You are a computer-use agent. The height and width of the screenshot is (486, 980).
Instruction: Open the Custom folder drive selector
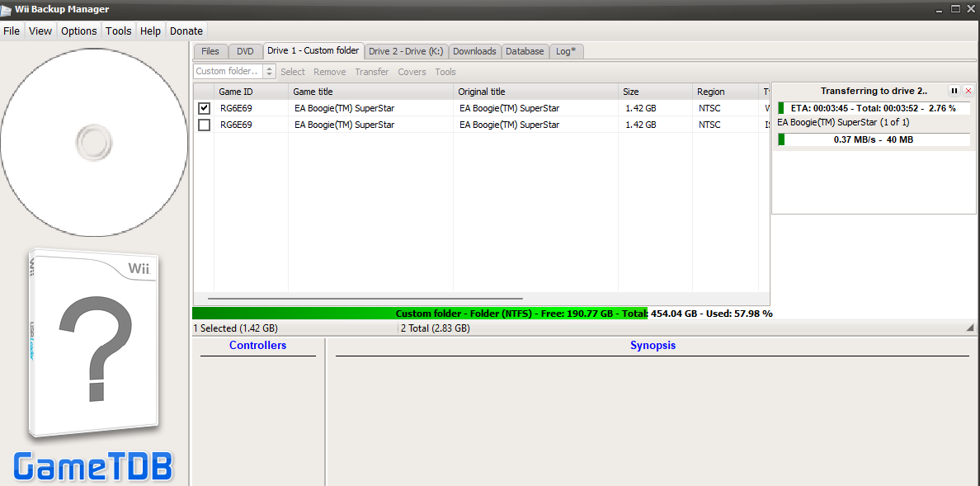coord(234,72)
